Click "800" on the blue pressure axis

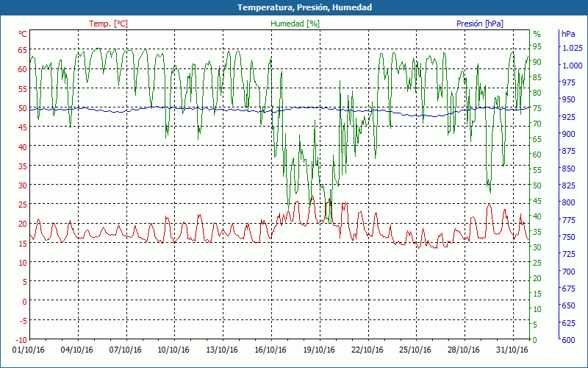tap(569, 202)
